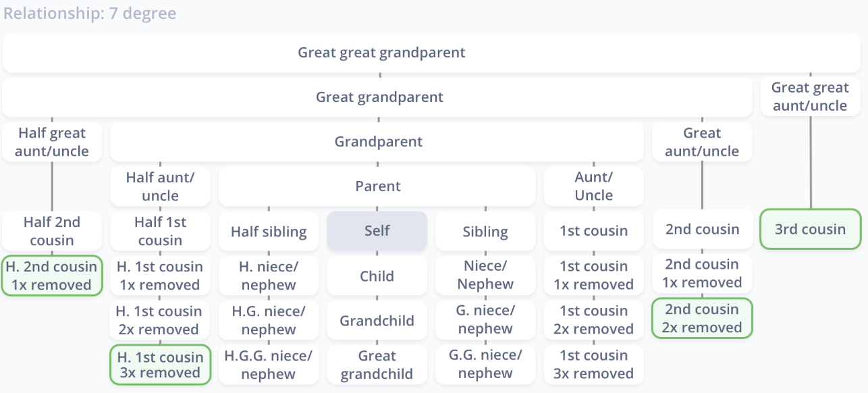The image size is (868, 393).
Task: Click the Great grandparent bar
Action: point(377,97)
